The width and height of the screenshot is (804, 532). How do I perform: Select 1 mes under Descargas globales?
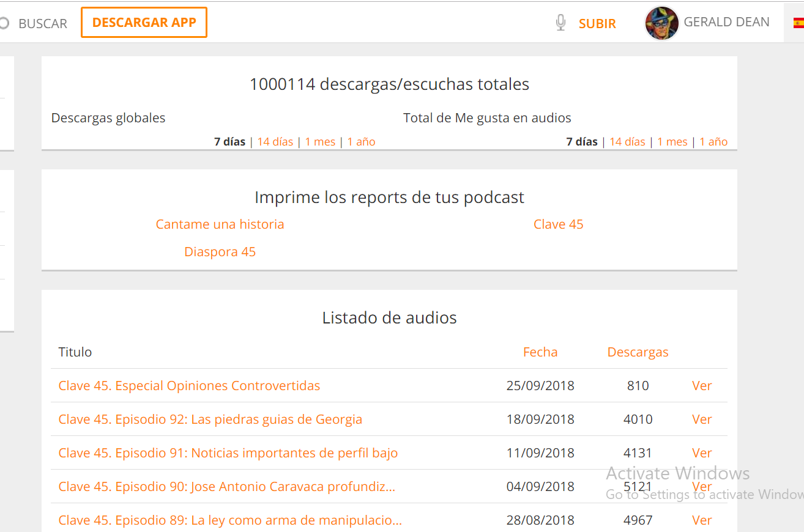tap(320, 142)
